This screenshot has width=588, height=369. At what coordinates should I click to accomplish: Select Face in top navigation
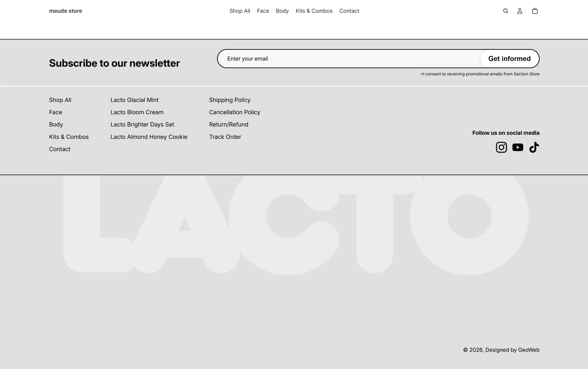[263, 11]
